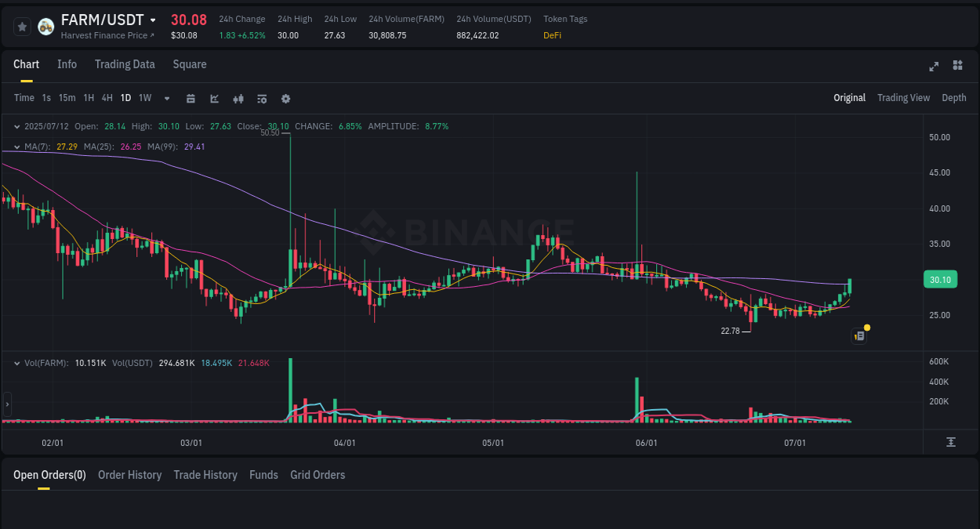
Task: Switch to the Trading Data tab
Action: (125, 64)
